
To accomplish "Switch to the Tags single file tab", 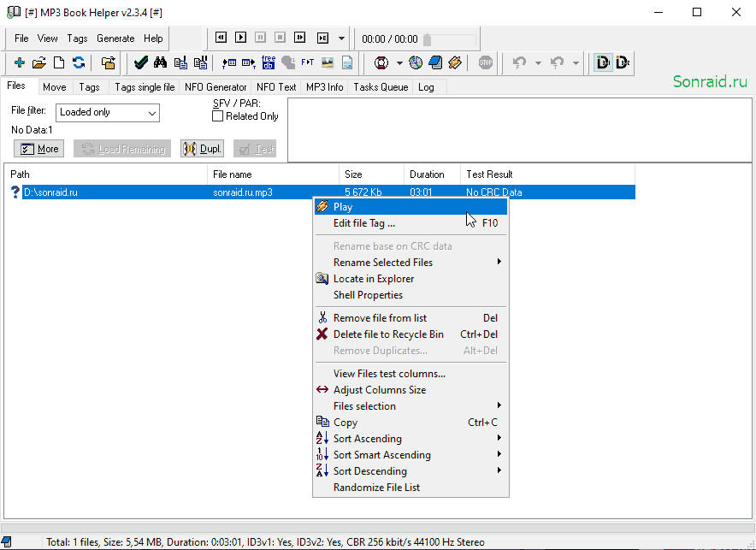I will coord(145,87).
